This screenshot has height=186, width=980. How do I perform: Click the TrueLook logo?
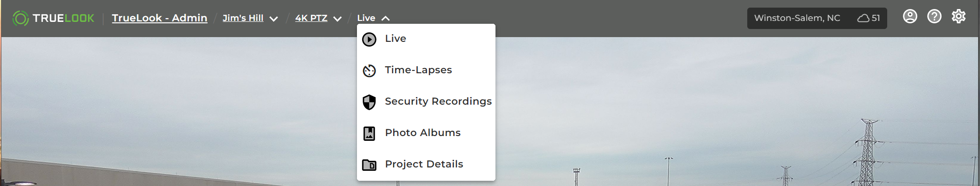[53, 18]
